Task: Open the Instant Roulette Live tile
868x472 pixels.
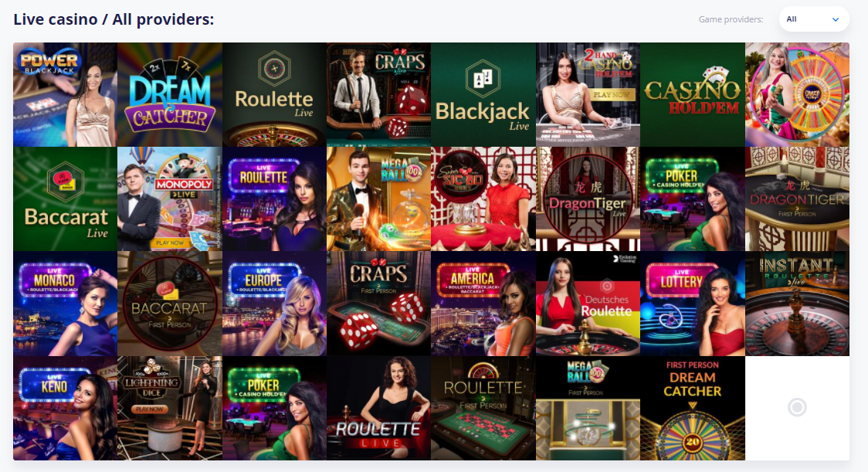Action: (797, 304)
